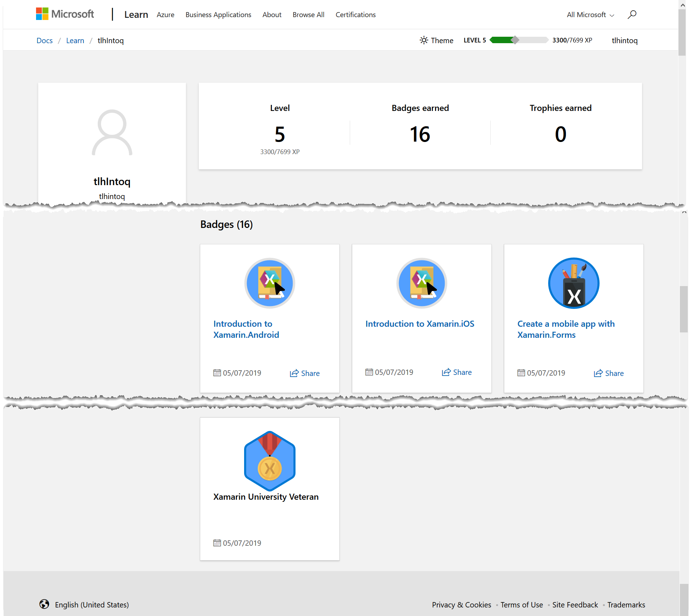
Task: Click the Badges earned count 16
Action: click(x=420, y=134)
